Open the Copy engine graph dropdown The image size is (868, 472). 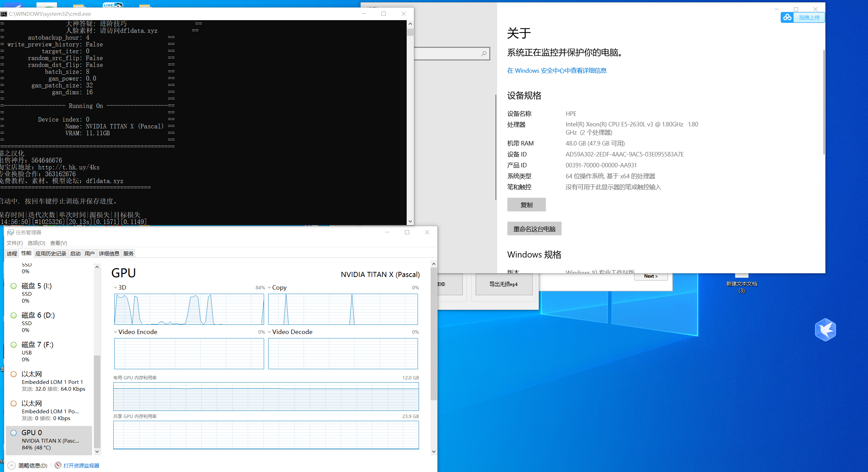coord(277,288)
